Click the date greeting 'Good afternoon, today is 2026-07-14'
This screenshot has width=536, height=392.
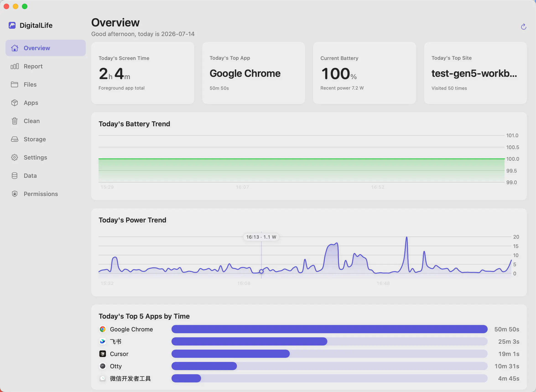(x=143, y=34)
